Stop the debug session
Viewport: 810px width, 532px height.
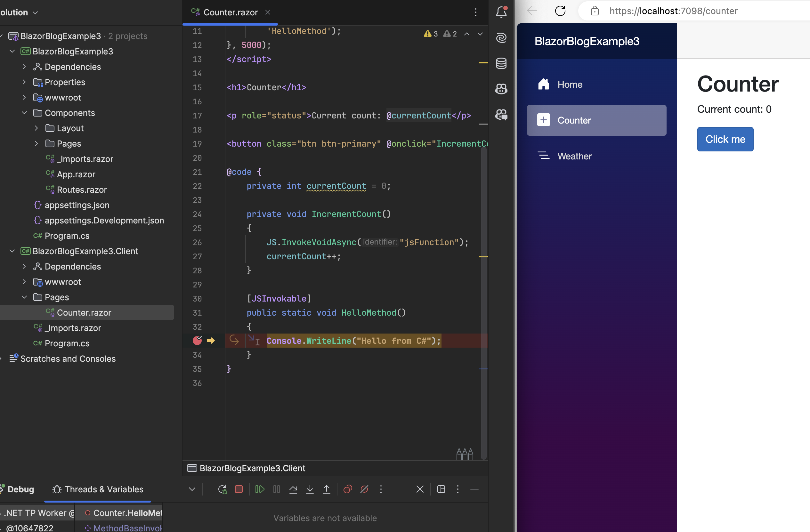tap(239, 489)
